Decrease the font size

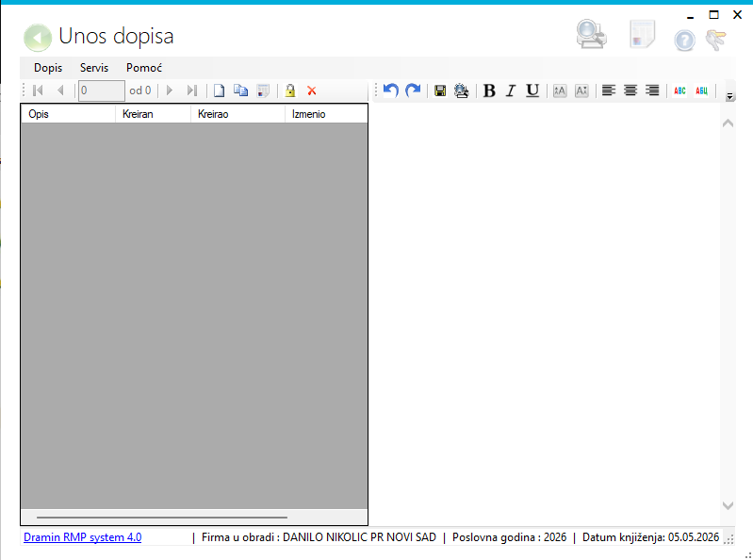pos(581,91)
